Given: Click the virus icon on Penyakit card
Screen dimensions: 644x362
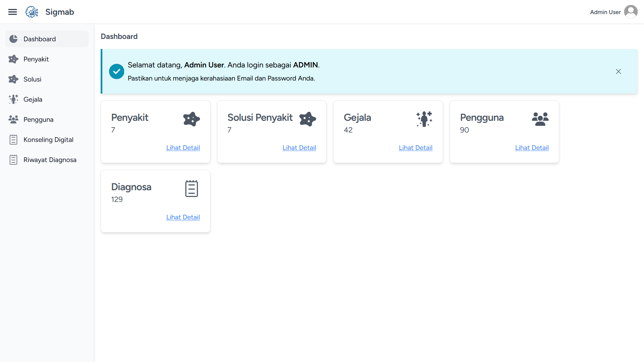Looking at the screenshot, I should pos(191,119).
